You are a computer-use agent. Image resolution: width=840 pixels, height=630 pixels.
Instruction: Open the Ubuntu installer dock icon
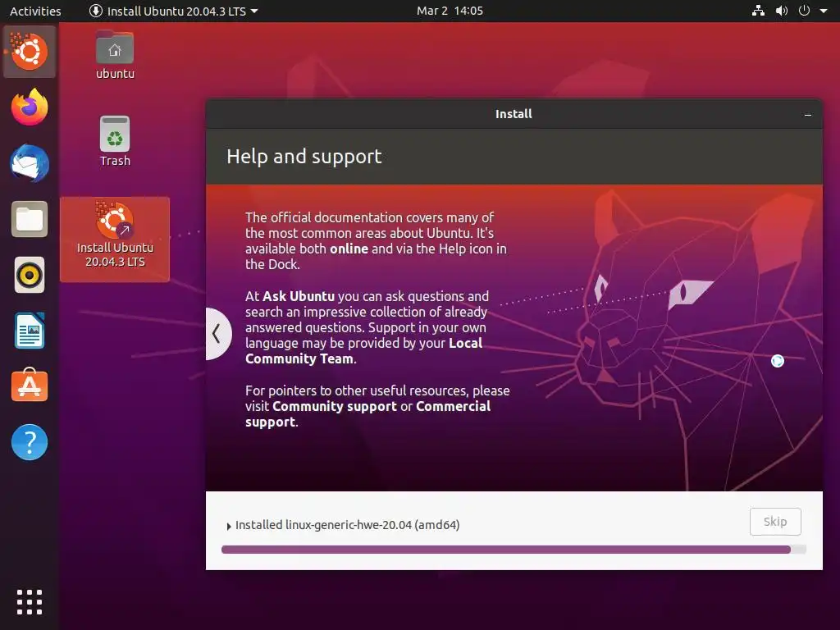point(30,52)
